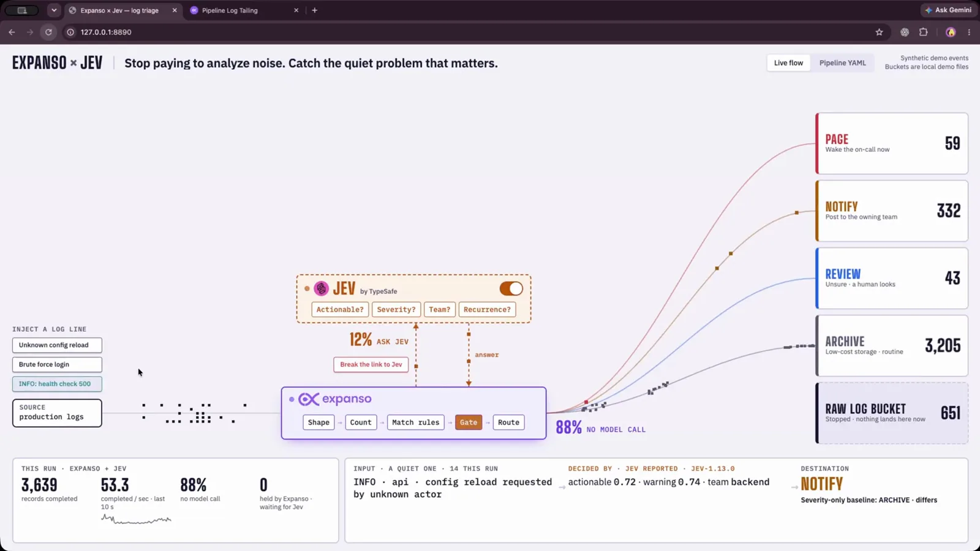Image resolution: width=980 pixels, height=551 pixels.
Task: Click the address bar URL 127.0.0.1:8890
Action: coord(106,32)
